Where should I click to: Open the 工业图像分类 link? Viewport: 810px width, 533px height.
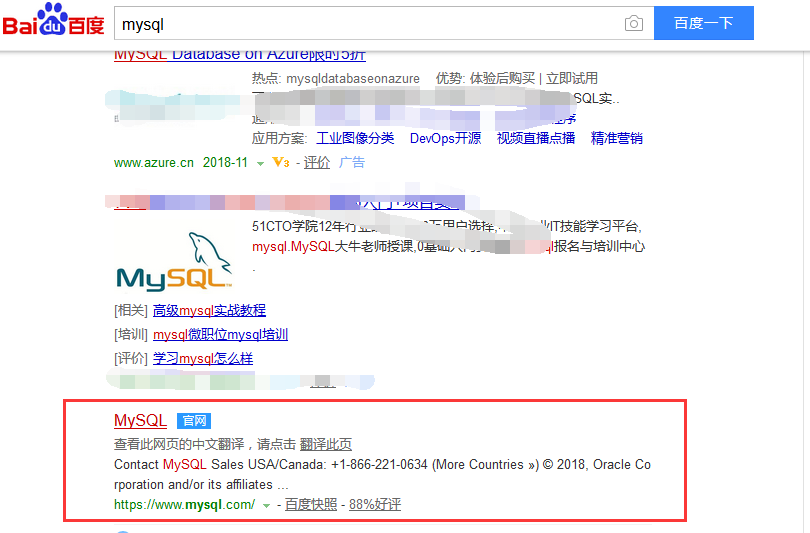(355, 138)
